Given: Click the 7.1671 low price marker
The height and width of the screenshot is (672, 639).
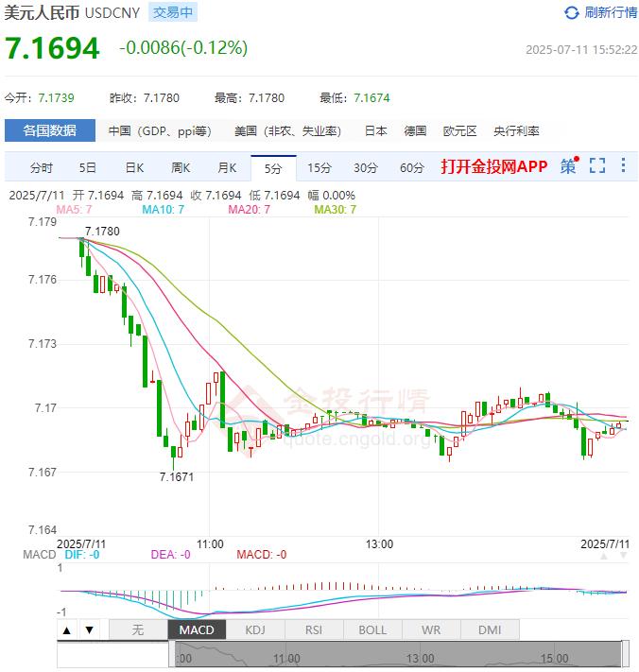Looking at the screenshot, I should tap(177, 477).
